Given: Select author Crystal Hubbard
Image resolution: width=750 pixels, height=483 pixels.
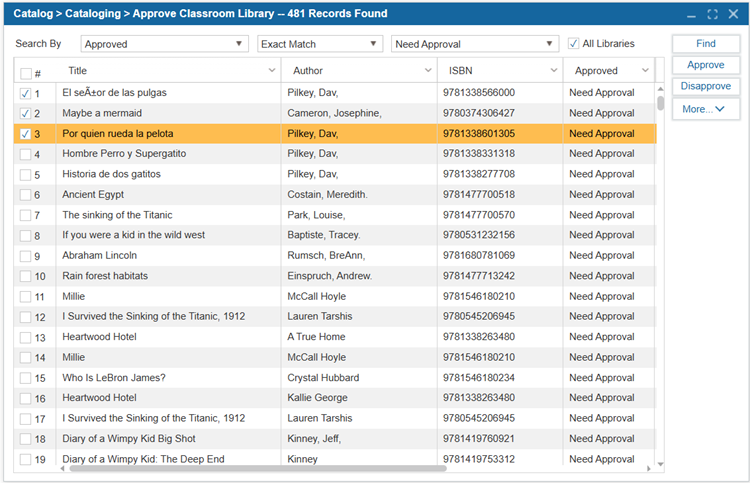Looking at the screenshot, I should coord(323,378).
